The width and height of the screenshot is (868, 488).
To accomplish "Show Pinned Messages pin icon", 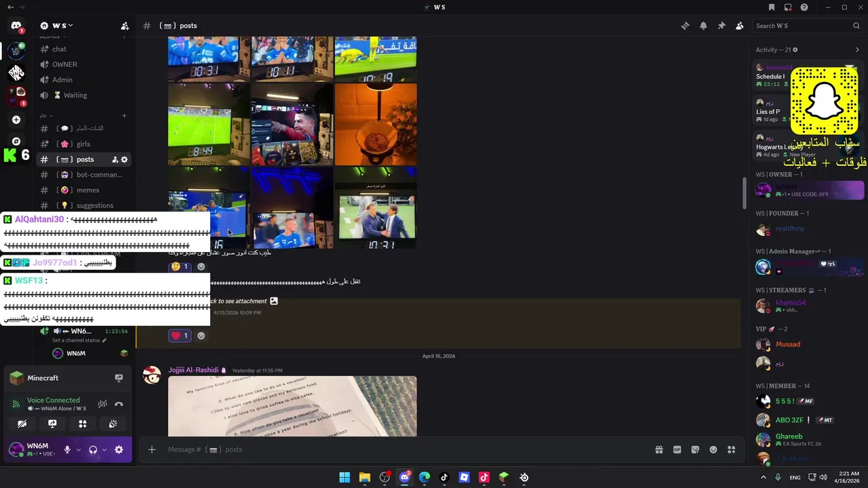I will (x=722, y=26).
